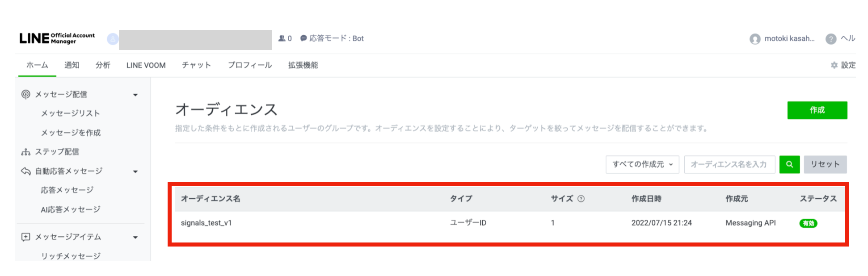Click the friends count icon
This screenshot has width=868, height=276.
282,38
